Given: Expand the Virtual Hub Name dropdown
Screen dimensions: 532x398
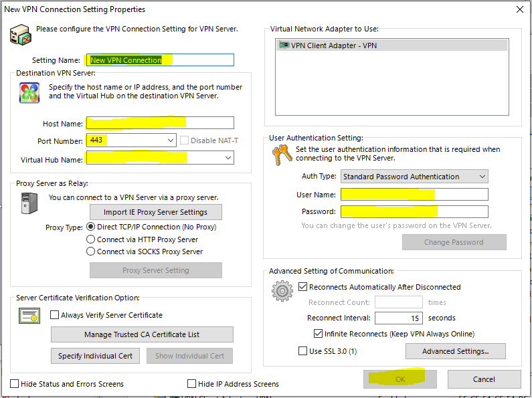Looking at the screenshot, I should tap(228, 158).
